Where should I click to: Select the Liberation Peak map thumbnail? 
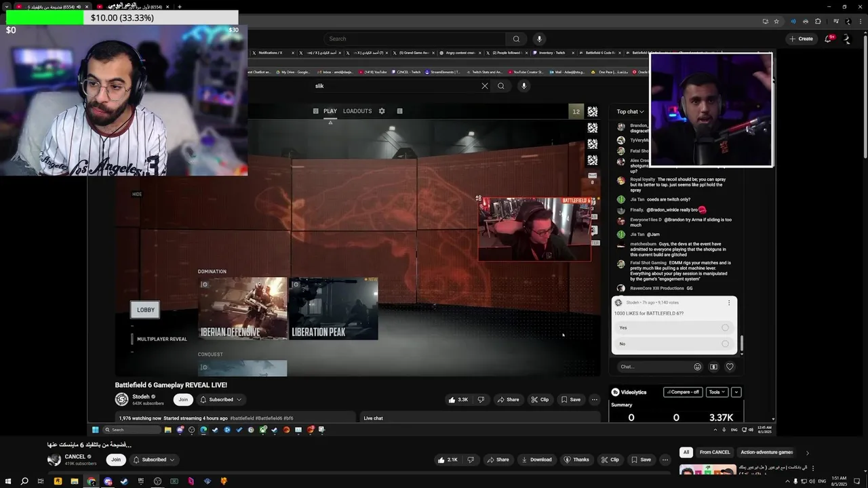pos(334,308)
